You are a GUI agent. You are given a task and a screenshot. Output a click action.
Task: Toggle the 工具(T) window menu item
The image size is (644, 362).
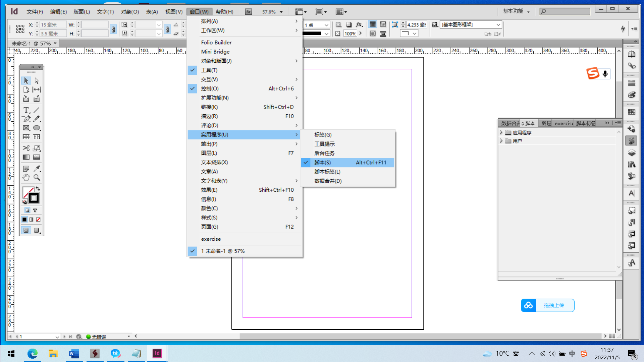(245, 70)
